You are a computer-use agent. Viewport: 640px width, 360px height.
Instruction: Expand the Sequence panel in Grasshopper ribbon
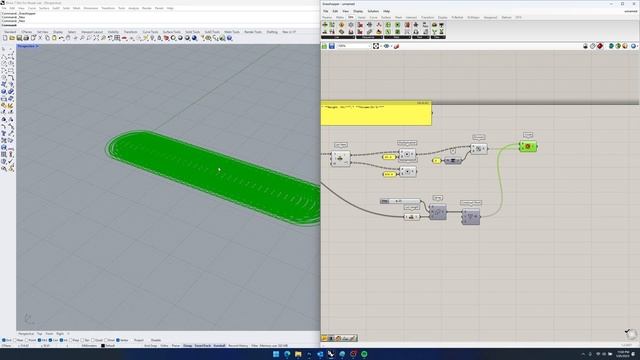[369, 37]
